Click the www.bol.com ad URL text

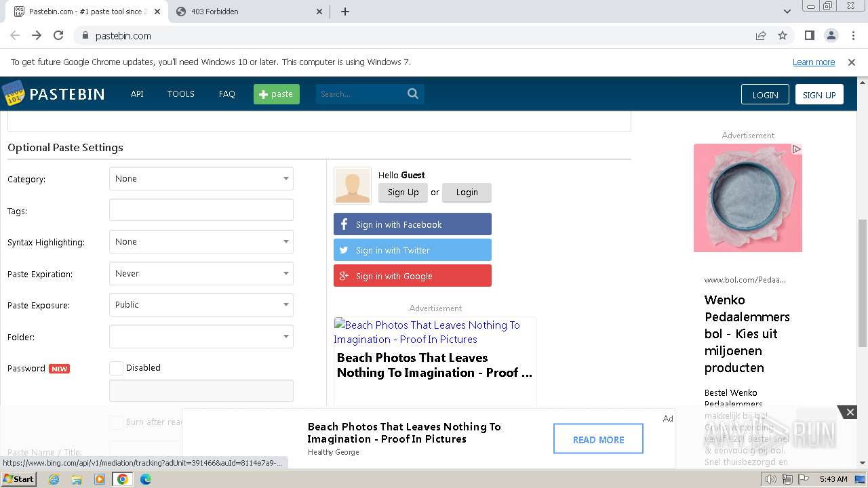click(x=745, y=279)
